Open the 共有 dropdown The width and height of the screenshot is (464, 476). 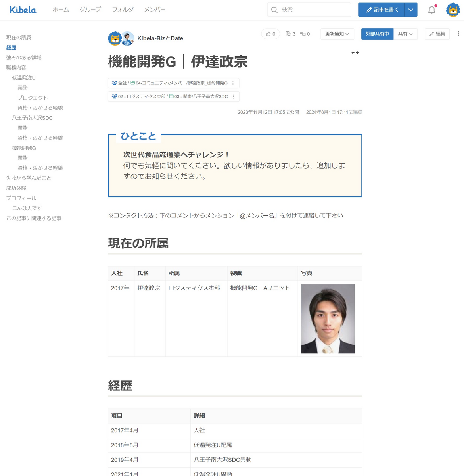tap(405, 34)
